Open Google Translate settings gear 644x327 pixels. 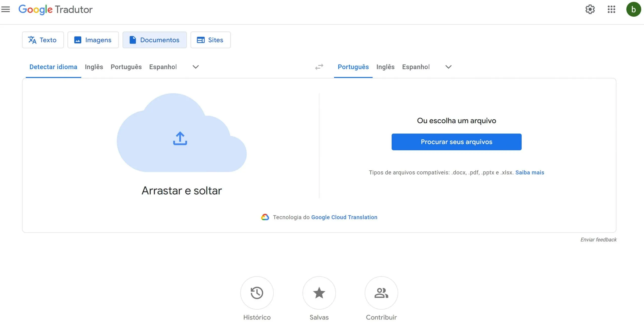click(x=590, y=9)
